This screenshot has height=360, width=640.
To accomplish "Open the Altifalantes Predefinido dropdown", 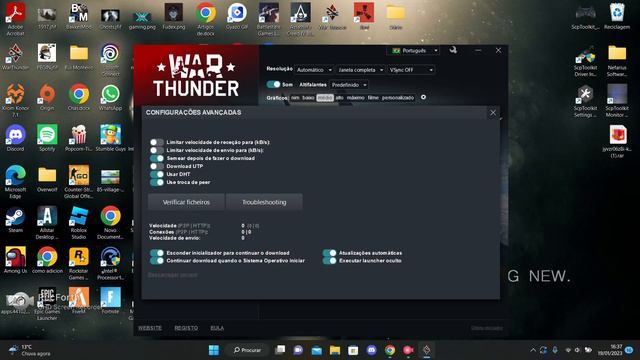I will click(349, 85).
